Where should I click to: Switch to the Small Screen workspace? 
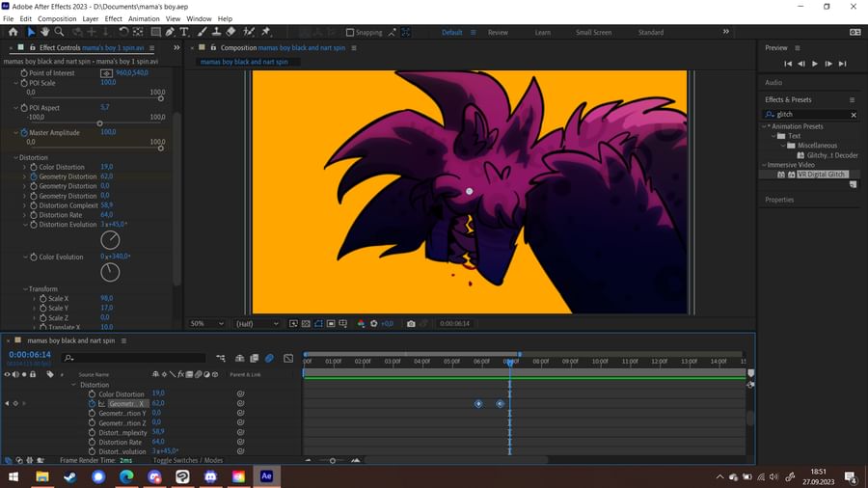[x=593, y=33]
